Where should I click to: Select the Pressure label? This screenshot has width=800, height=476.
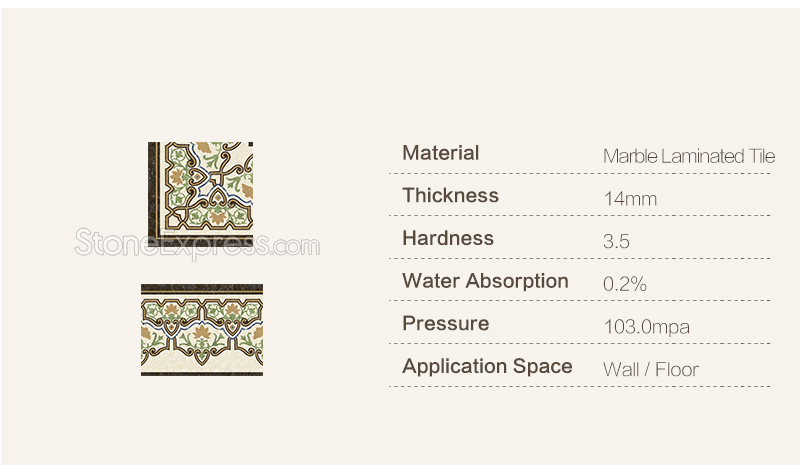[x=445, y=323]
